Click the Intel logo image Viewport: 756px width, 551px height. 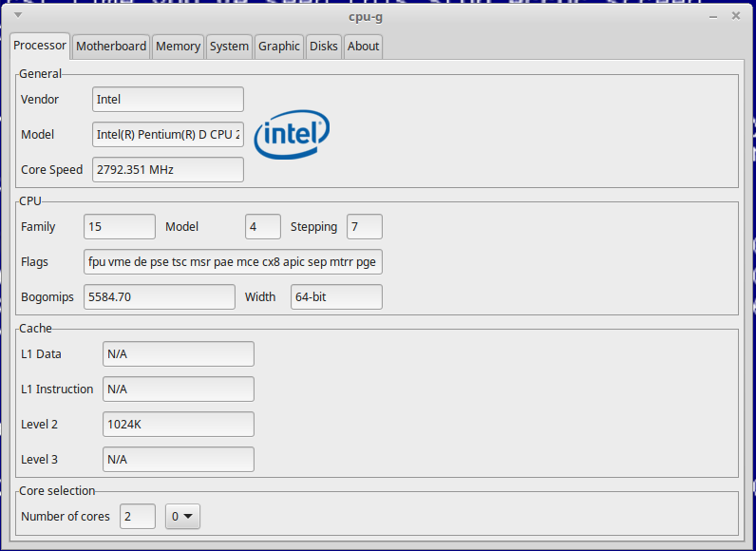pos(292,134)
